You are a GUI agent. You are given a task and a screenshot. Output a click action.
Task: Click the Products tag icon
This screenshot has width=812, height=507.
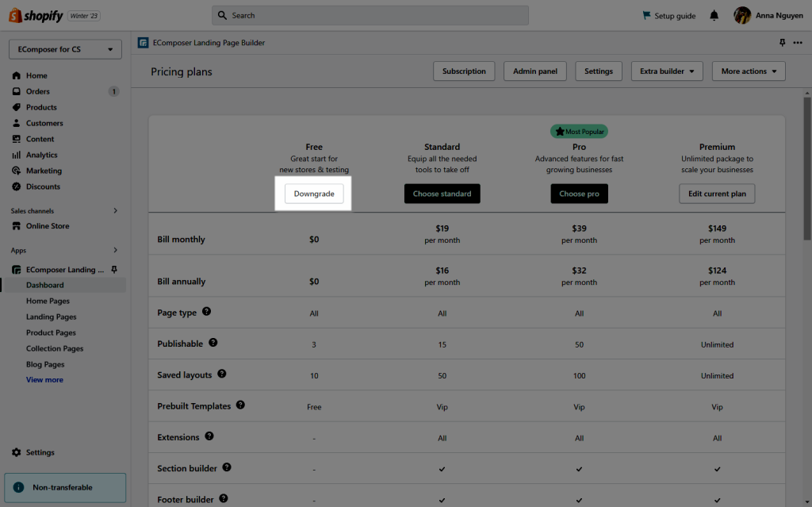pyautogui.click(x=17, y=107)
